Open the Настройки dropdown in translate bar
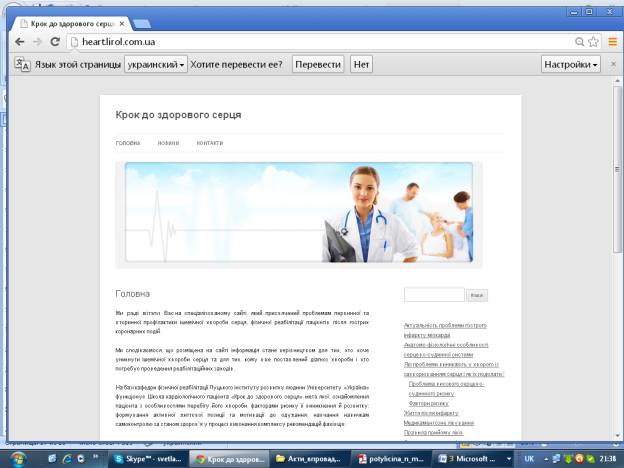This screenshot has width=624, height=468. click(x=572, y=64)
